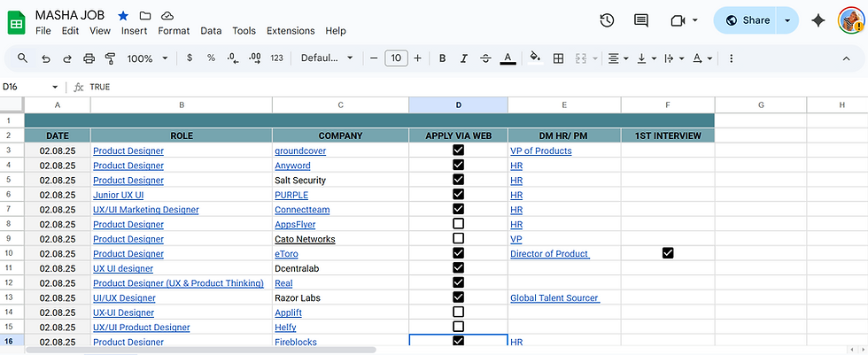
Task: Click the Share button
Action: pos(746,20)
